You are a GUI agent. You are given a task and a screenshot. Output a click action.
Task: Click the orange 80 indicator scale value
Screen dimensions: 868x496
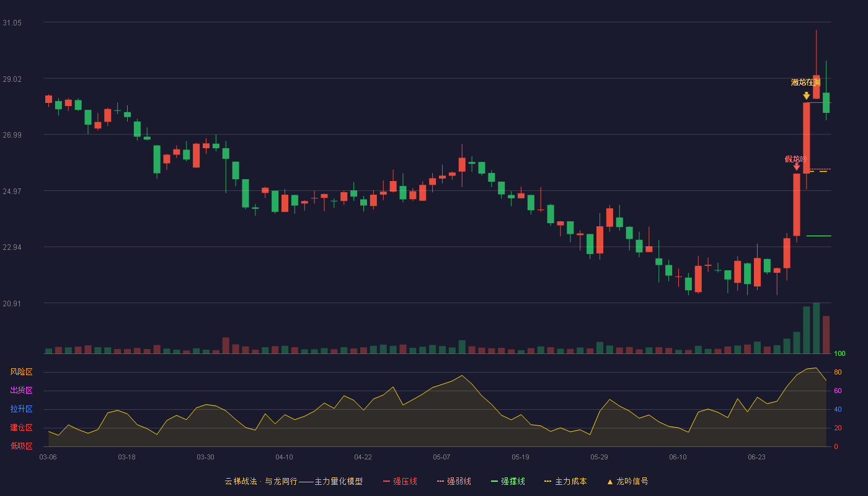tap(838, 372)
